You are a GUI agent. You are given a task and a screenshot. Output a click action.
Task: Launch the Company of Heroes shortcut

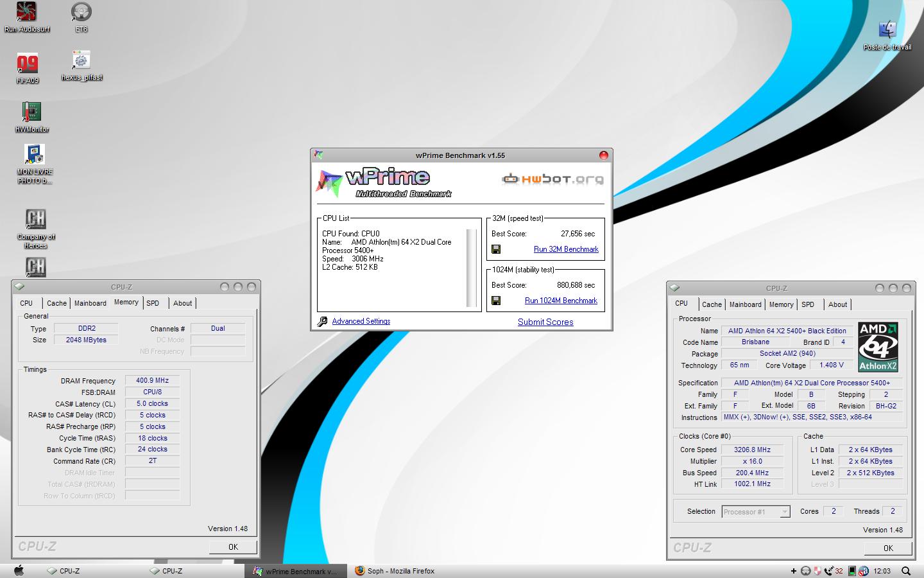coord(36,229)
